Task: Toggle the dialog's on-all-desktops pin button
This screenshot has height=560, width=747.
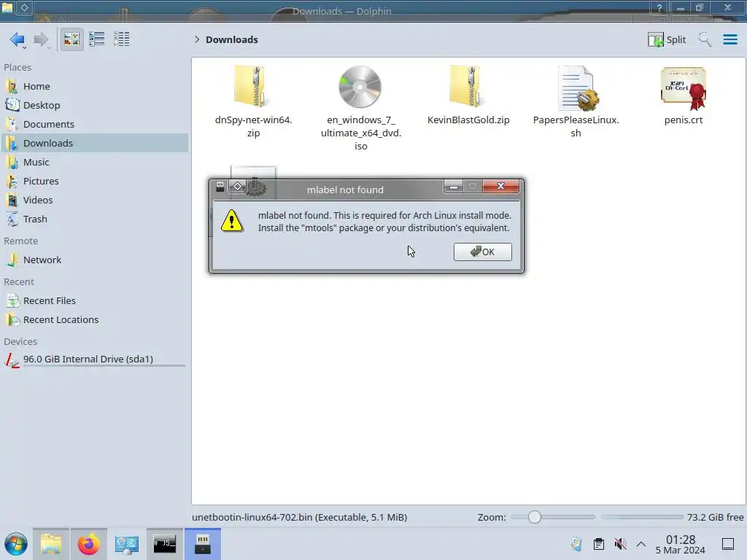Action: pos(237,187)
